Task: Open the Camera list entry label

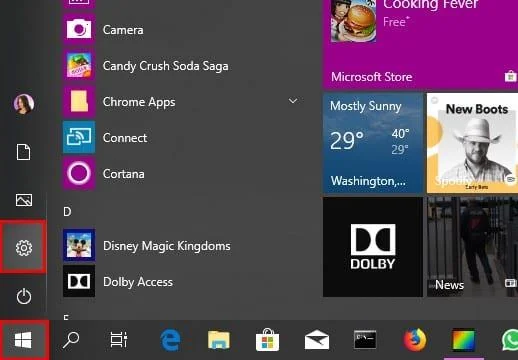Action: 123,30
